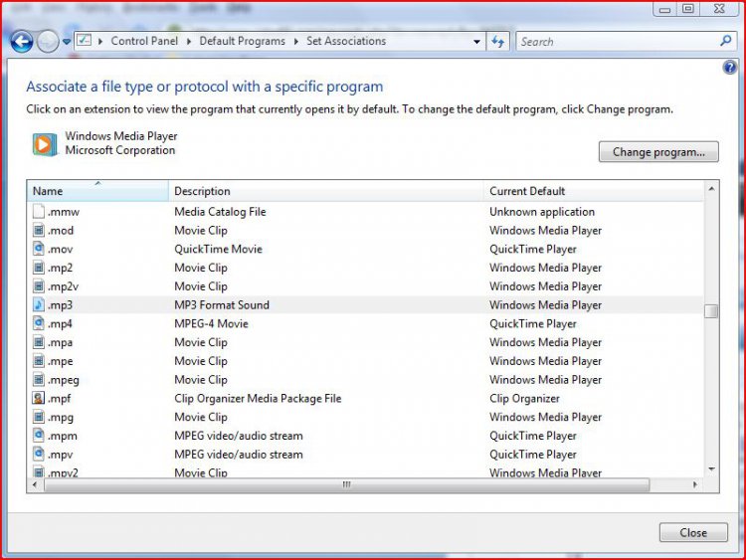Click the Set Associations breadcrumb
The image size is (746, 560).
pyautogui.click(x=346, y=41)
